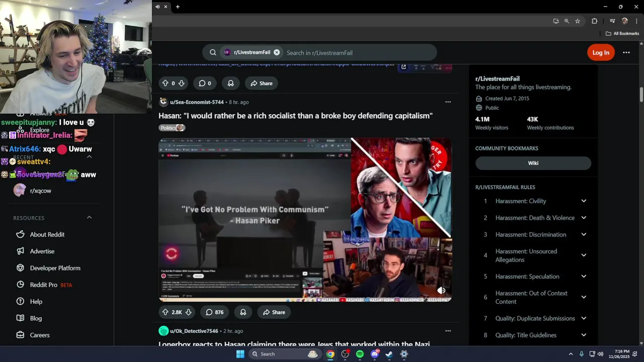The width and height of the screenshot is (644, 362).
Task: Open the Chrome extensions puzzle icon
Action: (594, 21)
